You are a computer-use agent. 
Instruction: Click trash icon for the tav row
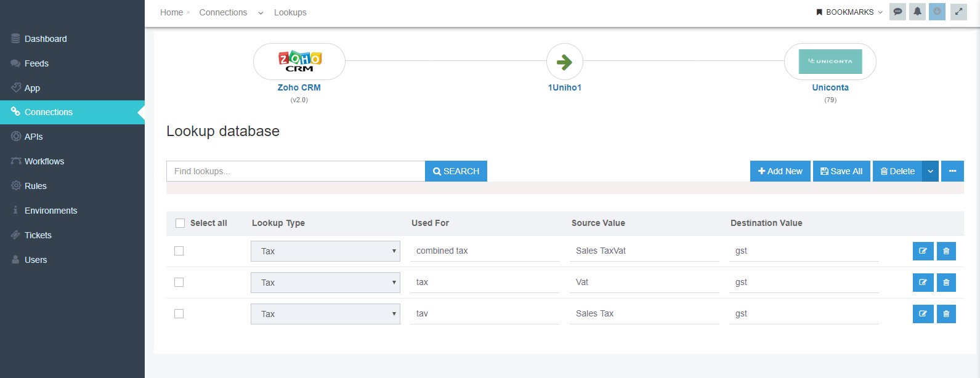pos(946,314)
